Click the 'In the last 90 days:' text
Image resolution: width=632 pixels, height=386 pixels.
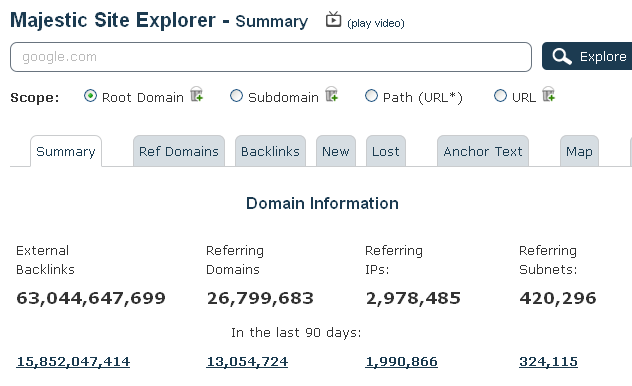pos(296,332)
